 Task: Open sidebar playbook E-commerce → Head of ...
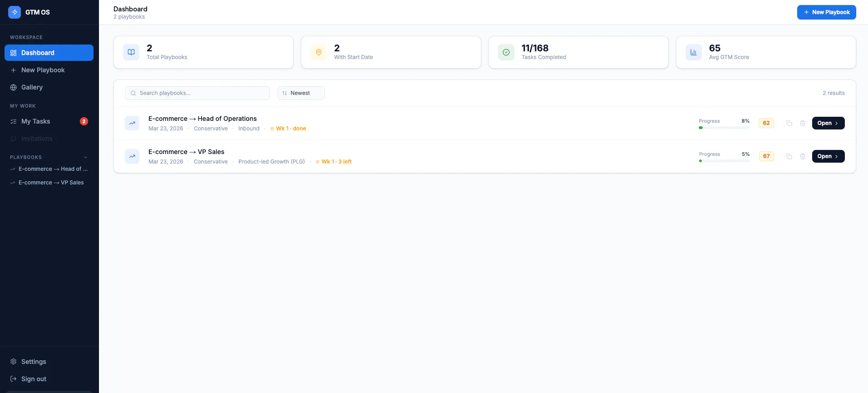[49, 169]
